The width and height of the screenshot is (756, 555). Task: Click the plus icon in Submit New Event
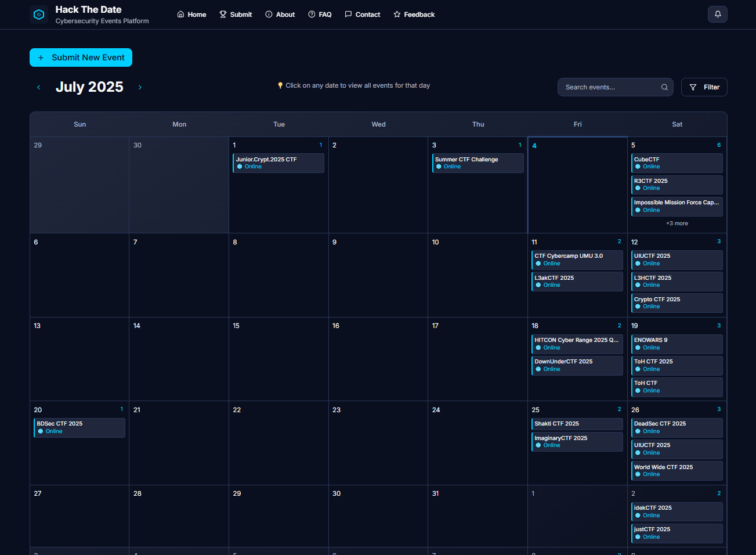coord(41,57)
